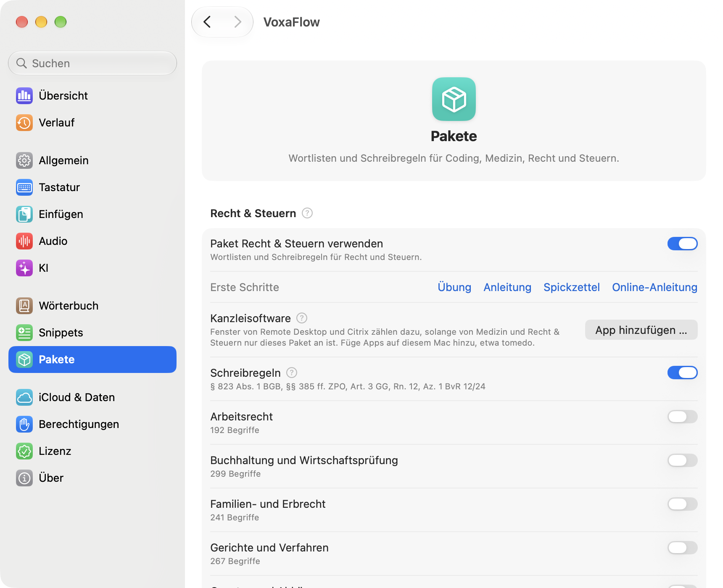This screenshot has height=588, width=723.
Task: Select the KI sparkle icon
Action: [24, 268]
